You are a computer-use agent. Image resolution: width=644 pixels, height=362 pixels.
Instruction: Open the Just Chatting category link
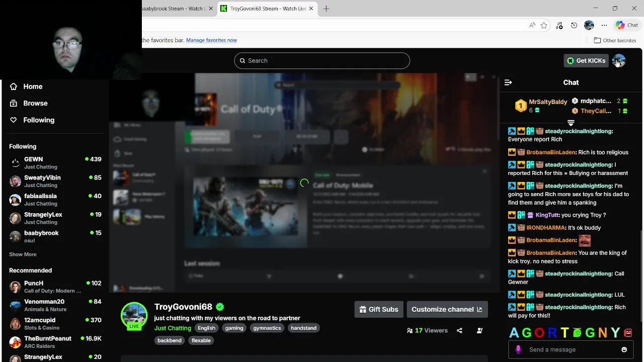click(173, 328)
